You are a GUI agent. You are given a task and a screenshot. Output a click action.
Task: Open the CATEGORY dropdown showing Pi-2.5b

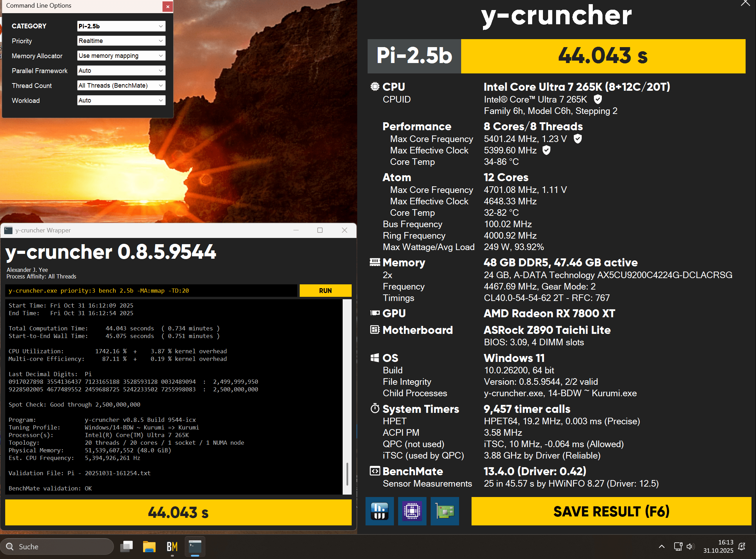(121, 26)
